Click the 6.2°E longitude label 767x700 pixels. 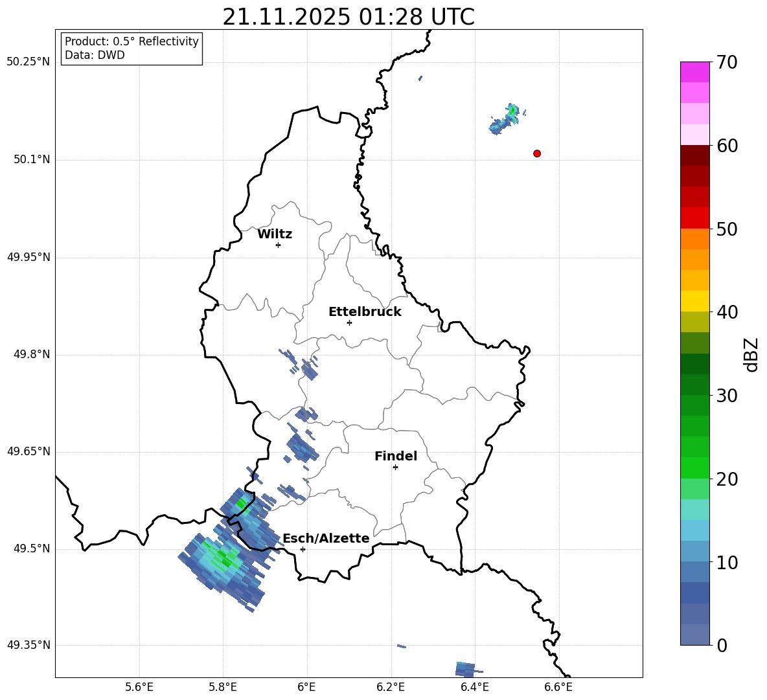[x=391, y=687]
